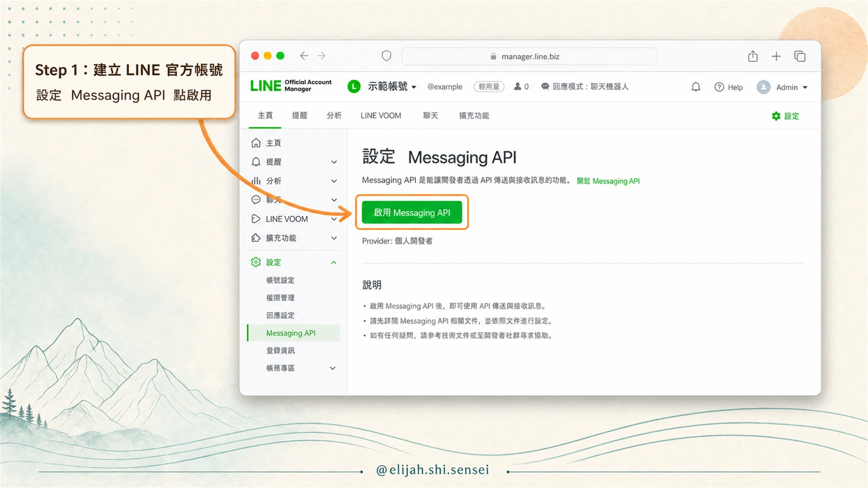Open Help from the header
The width and height of the screenshot is (868, 488).
[729, 87]
